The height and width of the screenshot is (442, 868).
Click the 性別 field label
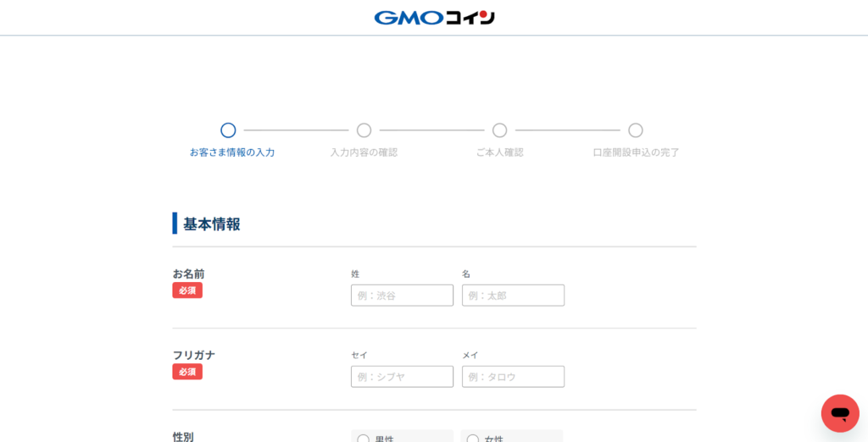click(x=183, y=436)
